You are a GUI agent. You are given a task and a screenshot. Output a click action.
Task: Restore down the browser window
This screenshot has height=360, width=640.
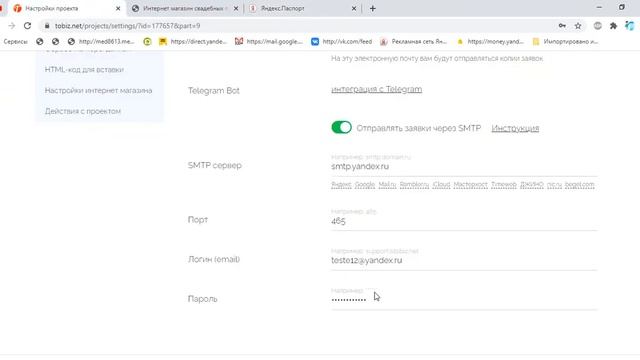point(622,7)
